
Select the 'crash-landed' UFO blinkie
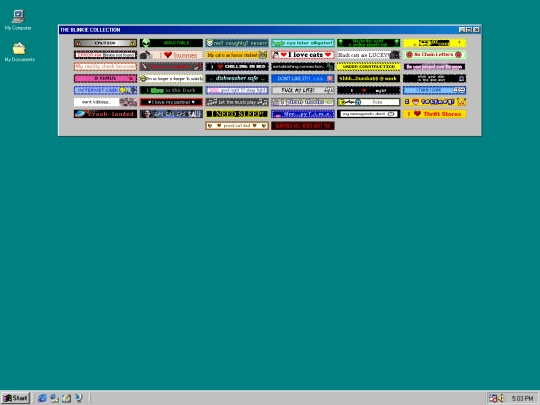tap(105, 114)
